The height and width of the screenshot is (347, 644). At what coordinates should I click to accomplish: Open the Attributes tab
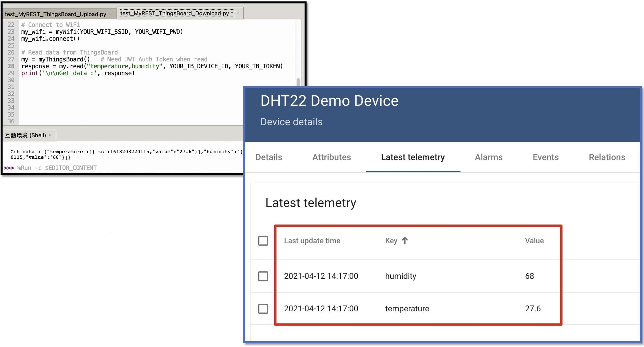click(331, 157)
